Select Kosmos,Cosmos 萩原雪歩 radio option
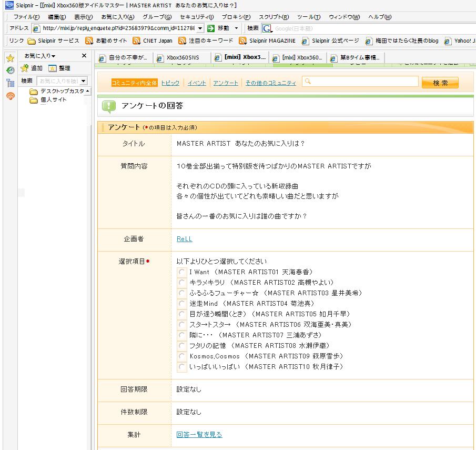Image resolution: width=476 pixels, height=450 pixels. [x=181, y=356]
